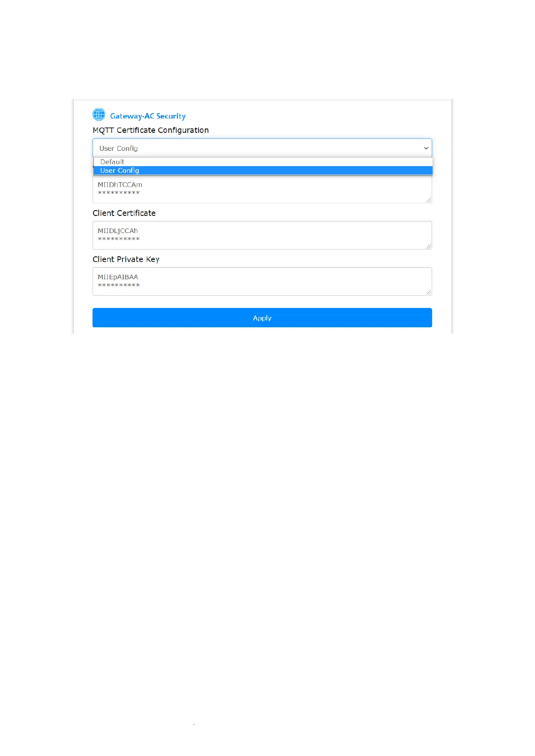Click the MQTT Certificate Configuration label
The height and width of the screenshot is (756, 535).
pos(150,130)
